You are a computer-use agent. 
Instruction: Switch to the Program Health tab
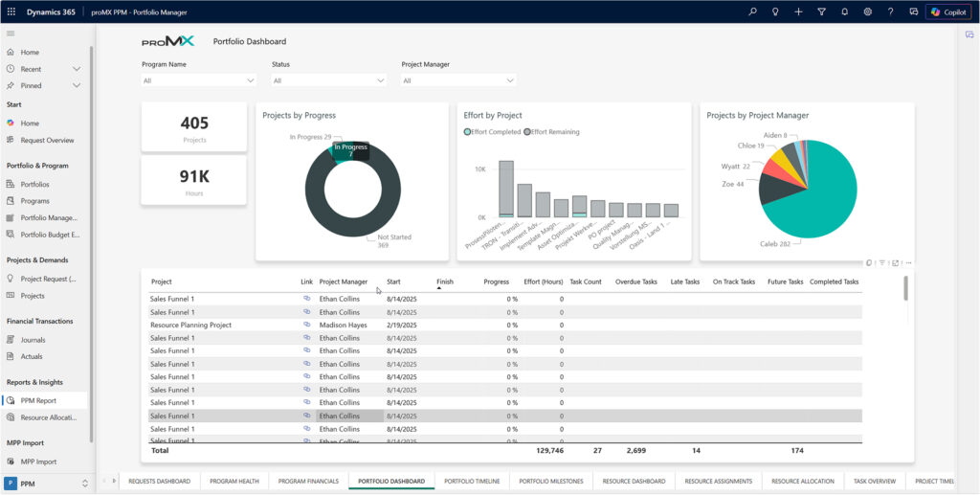[x=234, y=482]
